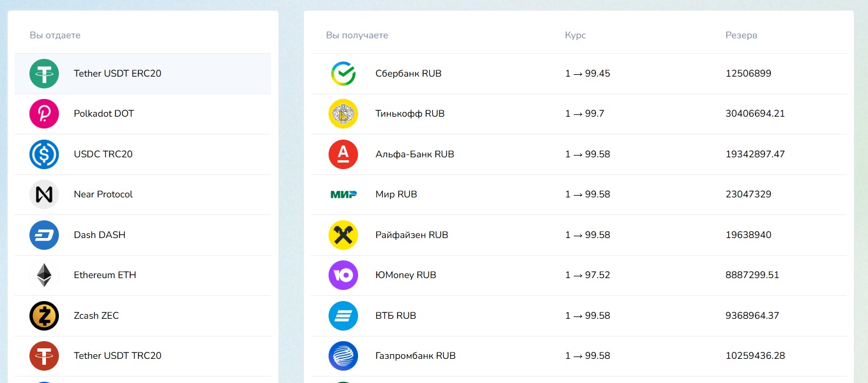The width and height of the screenshot is (868, 383).
Task: Click ЮMoney reserve 8887299.51
Action: pyautogui.click(x=753, y=275)
